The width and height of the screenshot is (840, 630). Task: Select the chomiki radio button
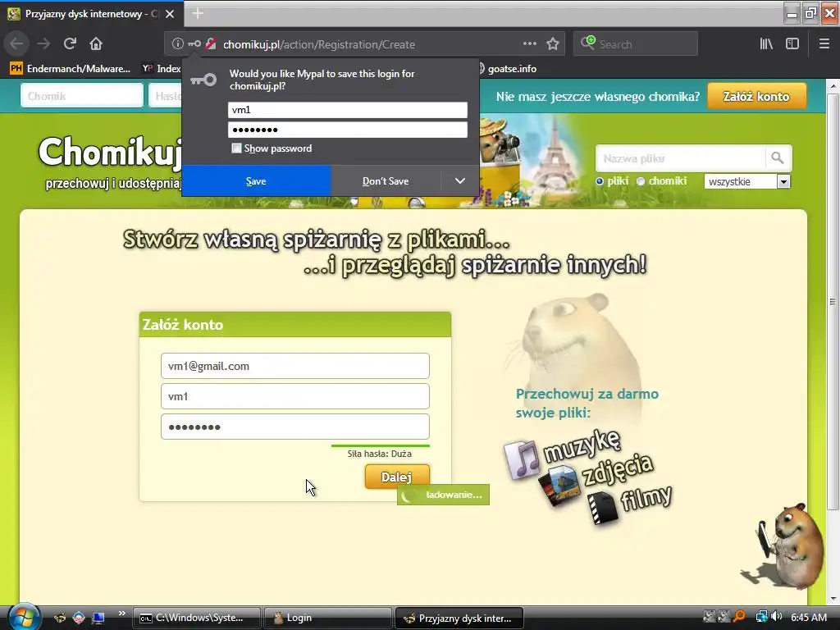pos(641,181)
